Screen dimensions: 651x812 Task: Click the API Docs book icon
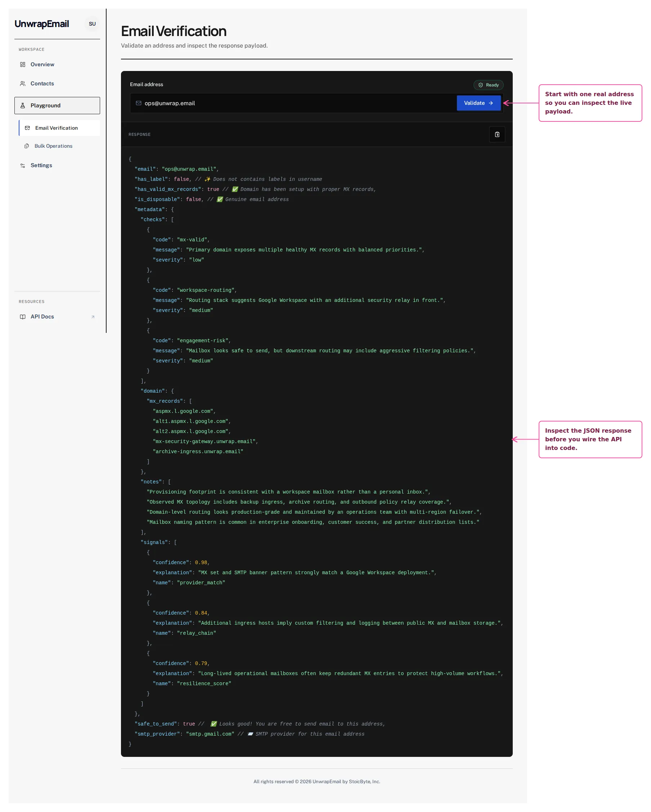point(23,317)
